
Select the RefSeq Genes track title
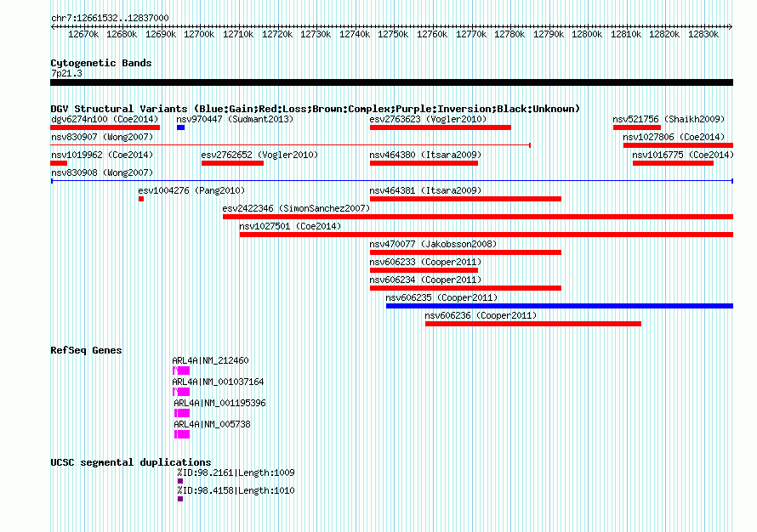click(x=86, y=350)
